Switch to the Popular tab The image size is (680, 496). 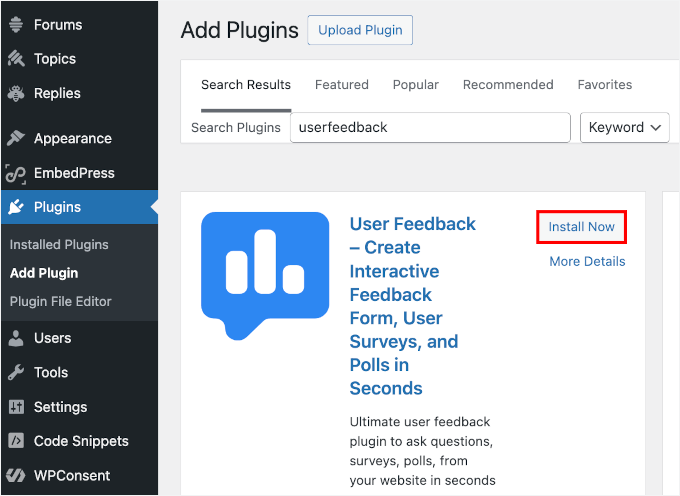coord(416,85)
